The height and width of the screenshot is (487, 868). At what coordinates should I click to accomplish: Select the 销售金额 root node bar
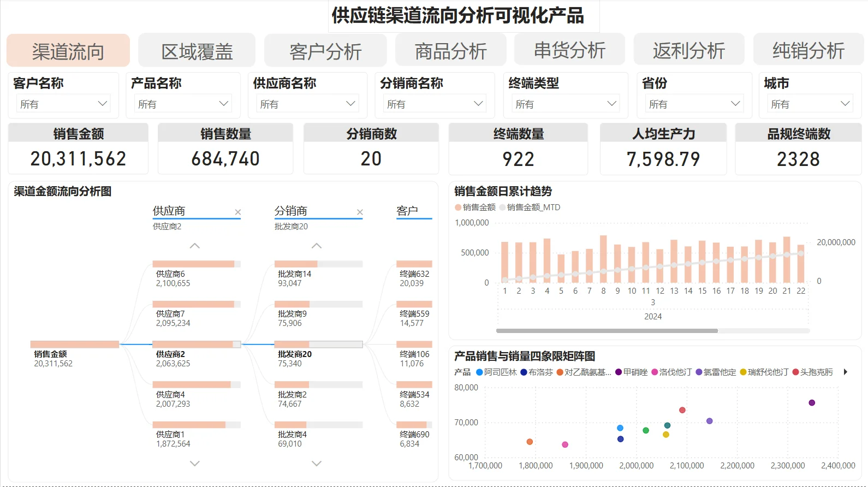pos(75,345)
